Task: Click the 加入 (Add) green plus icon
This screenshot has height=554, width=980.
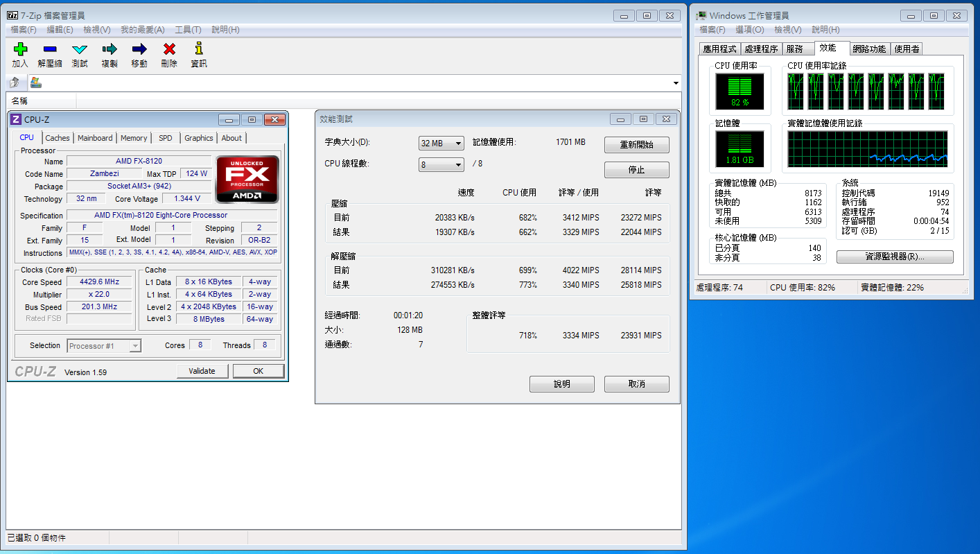Action: [20, 49]
